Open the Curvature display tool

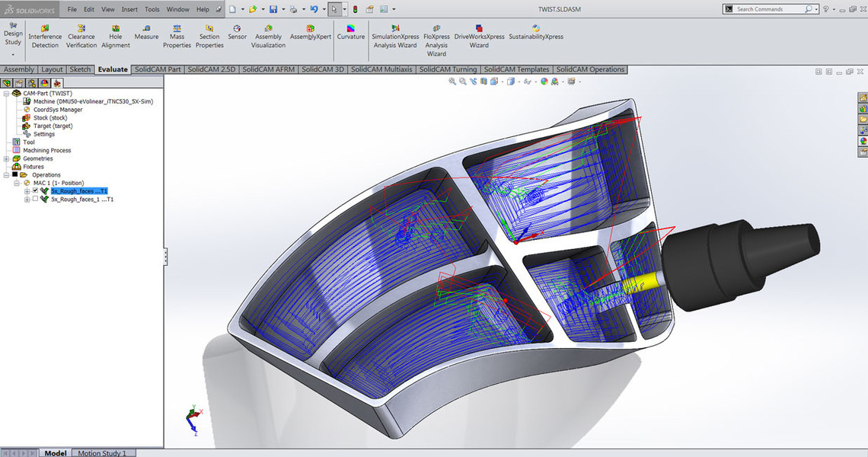click(351, 35)
